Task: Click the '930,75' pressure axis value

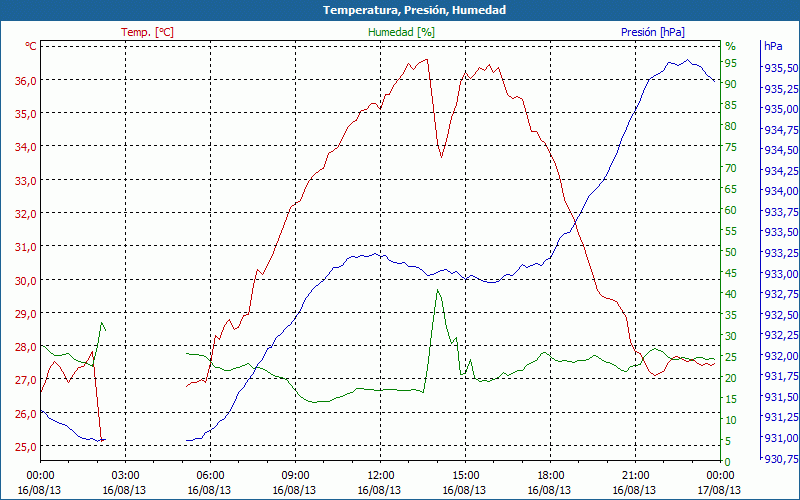Action: 781,459
